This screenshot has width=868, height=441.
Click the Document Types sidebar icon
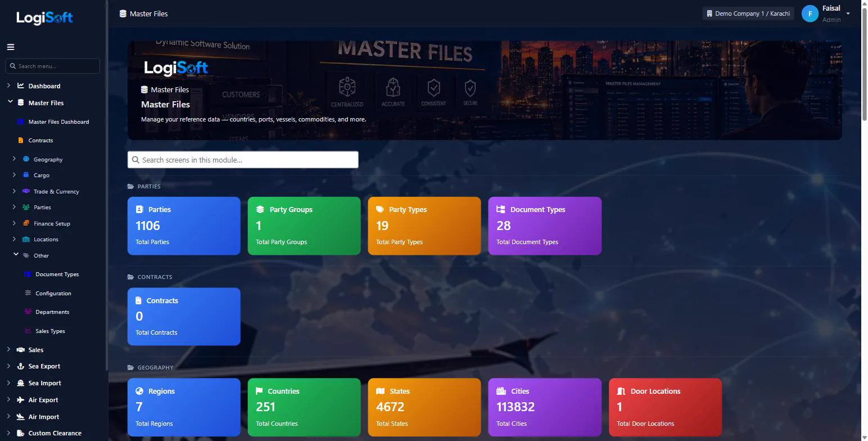(28, 274)
